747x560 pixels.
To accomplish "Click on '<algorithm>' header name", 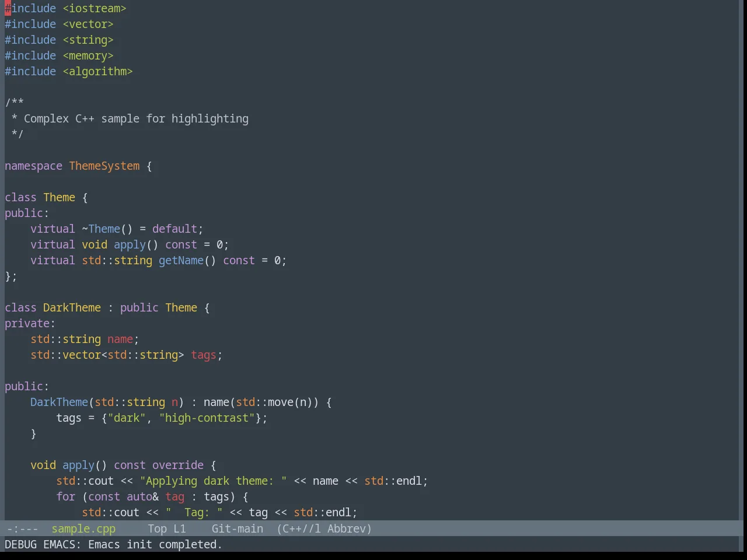I will point(97,71).
